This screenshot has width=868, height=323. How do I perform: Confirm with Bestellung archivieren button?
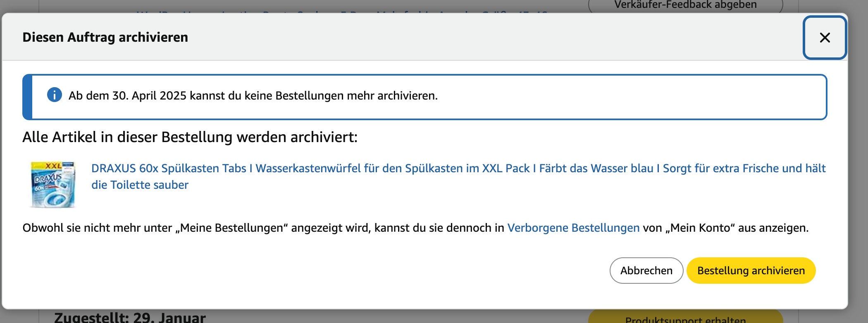click(751, 271)
